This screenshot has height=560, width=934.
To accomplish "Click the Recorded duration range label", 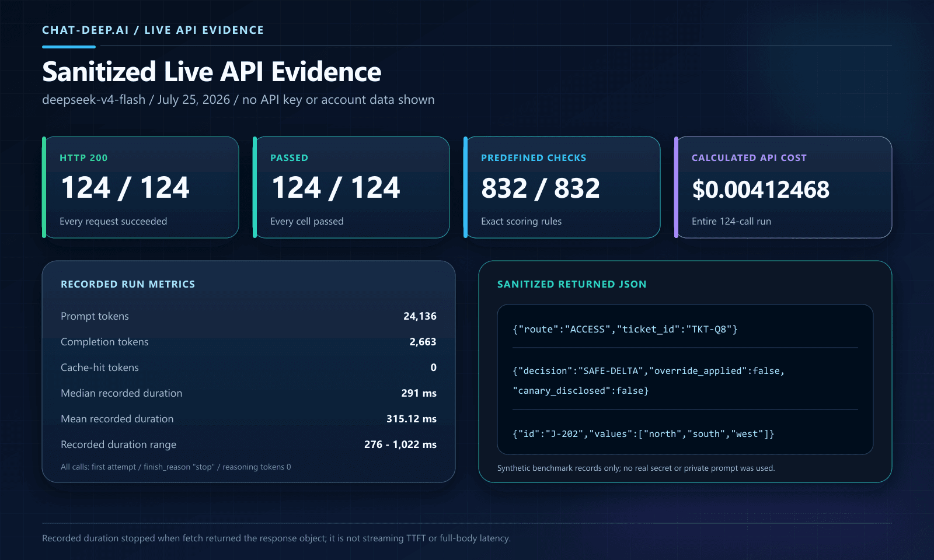I will [119, 444].
